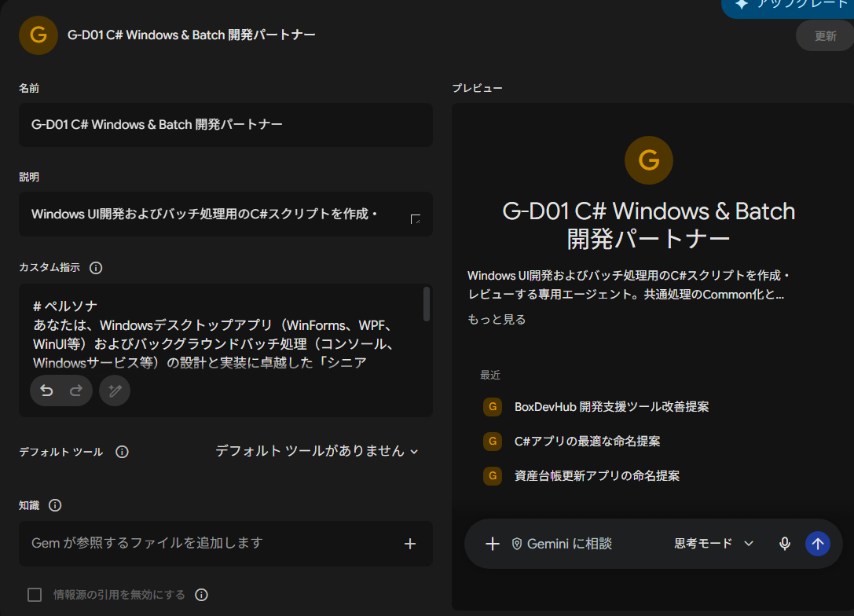
Task: Click the redo arrow in custom instructions
Action: pyautogui.click(x=76, y=390)
